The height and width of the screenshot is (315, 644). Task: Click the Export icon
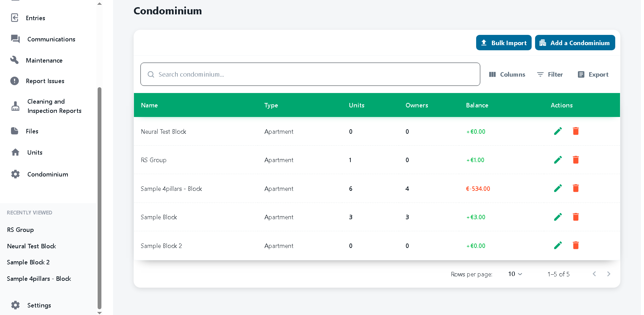tap(581, 74)
